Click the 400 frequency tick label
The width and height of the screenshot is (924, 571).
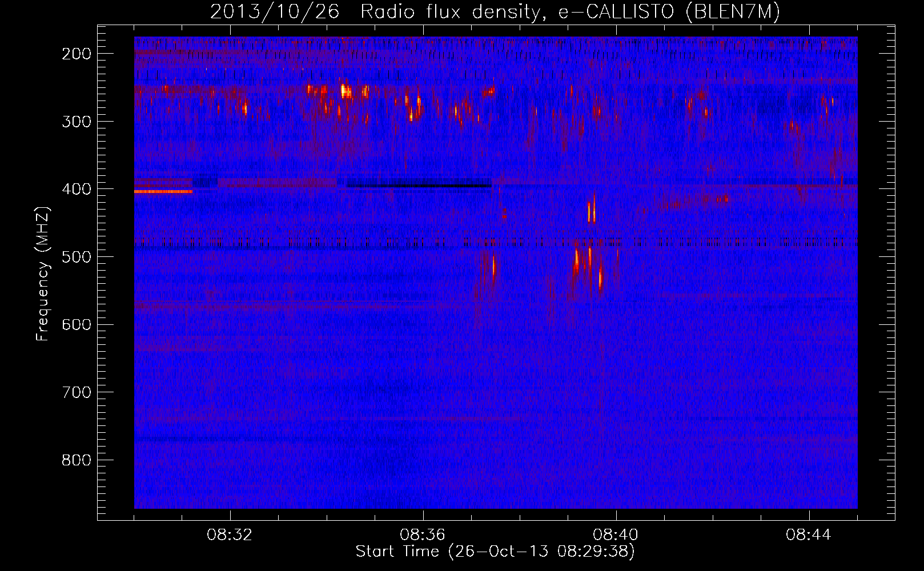(x=77, y=189)
